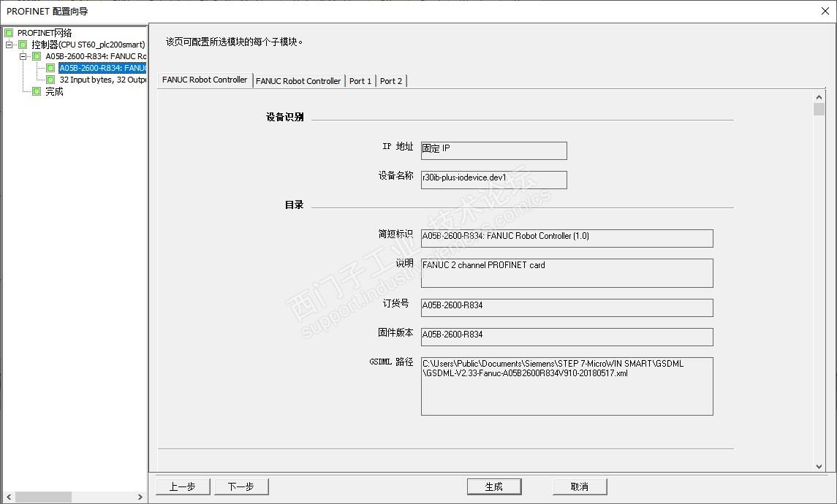Click the vertical scrollbar thumb
Image resolution: width=837 pixels, height=504 pixels.
point(819,110)
